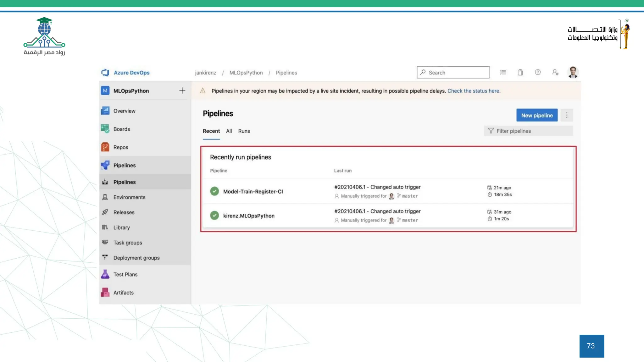Follow the 'Check the status here' link
The width and height of the screenshot is (644, 362).
point(474,91)
